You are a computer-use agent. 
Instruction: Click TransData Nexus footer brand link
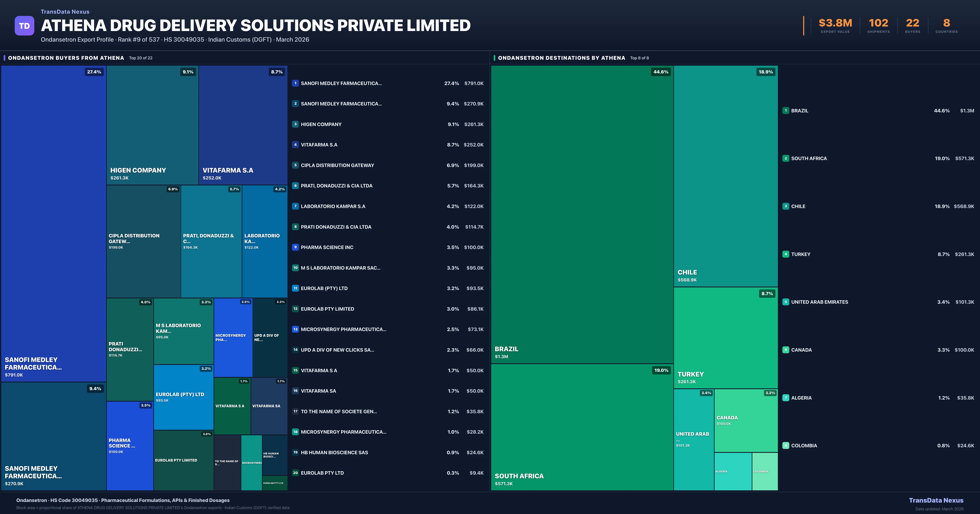(936, 500)
